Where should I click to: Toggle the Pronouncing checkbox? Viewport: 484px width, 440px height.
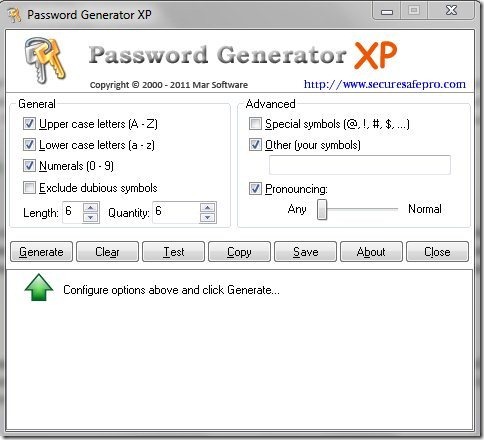[255, 189]
